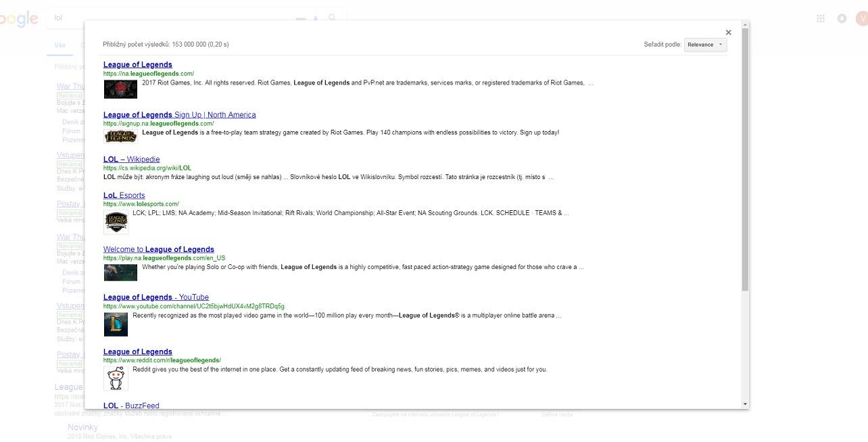Open Novinky sitelink in background page
This screenshot has height=442, width=868.
pos(82,427)
